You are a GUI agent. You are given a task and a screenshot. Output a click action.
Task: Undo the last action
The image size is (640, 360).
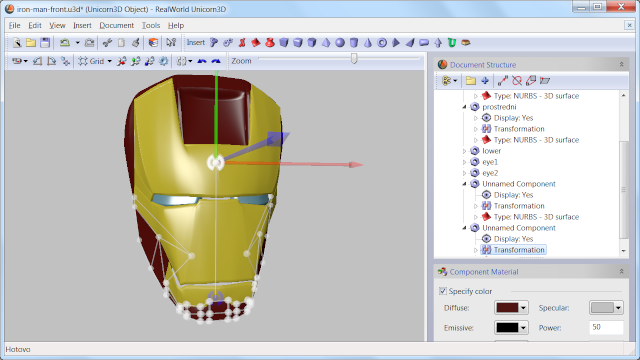point(65,42)
